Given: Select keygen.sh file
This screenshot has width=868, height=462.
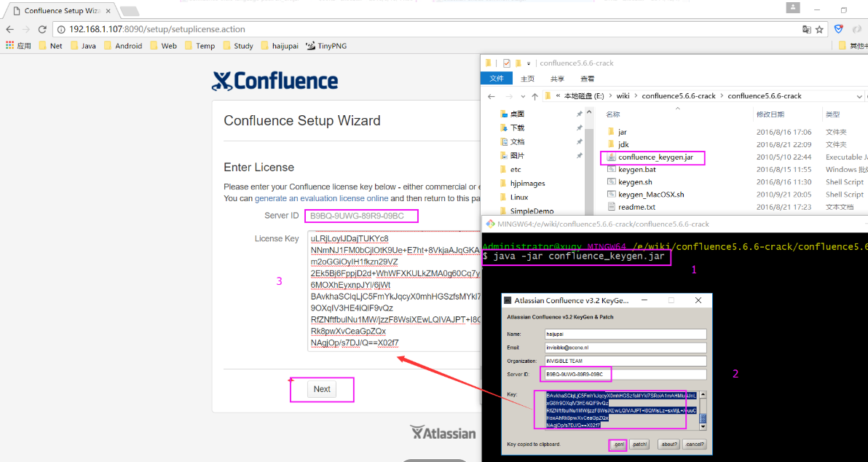Looking at the screenshot, I should click(x=635, y=181).
